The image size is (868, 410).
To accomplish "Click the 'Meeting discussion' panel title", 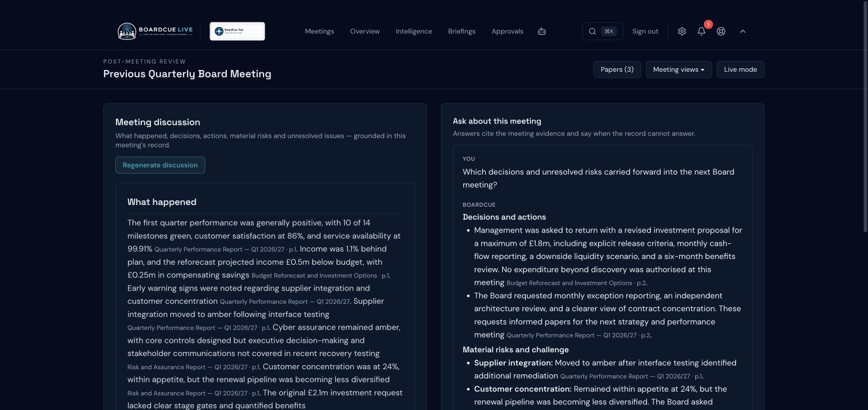I will click(x=158, y=122).
